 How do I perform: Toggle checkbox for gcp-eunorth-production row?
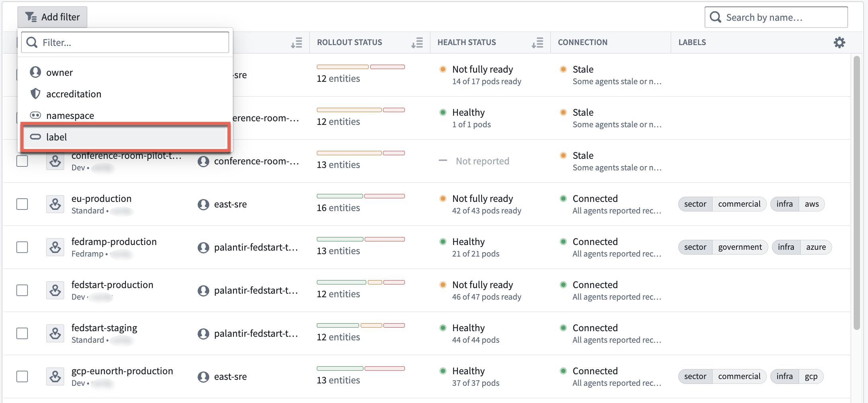[22, 377]
